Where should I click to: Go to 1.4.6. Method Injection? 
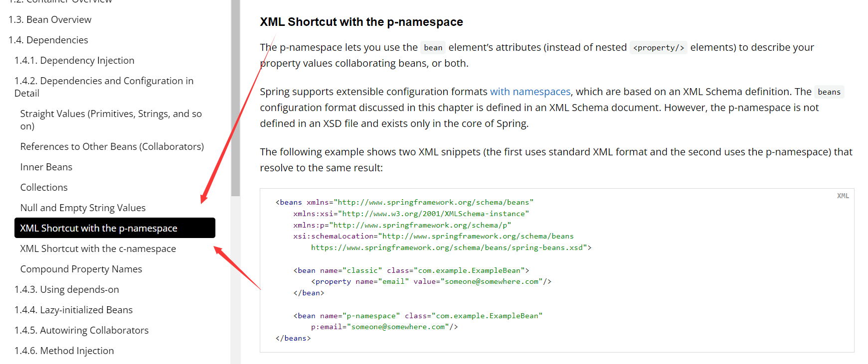(x=64, y=351)
